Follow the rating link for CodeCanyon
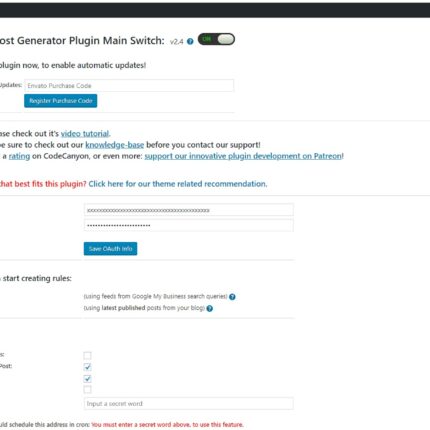The width and height of the screenshot is (430, 430). tap(19, 156)
